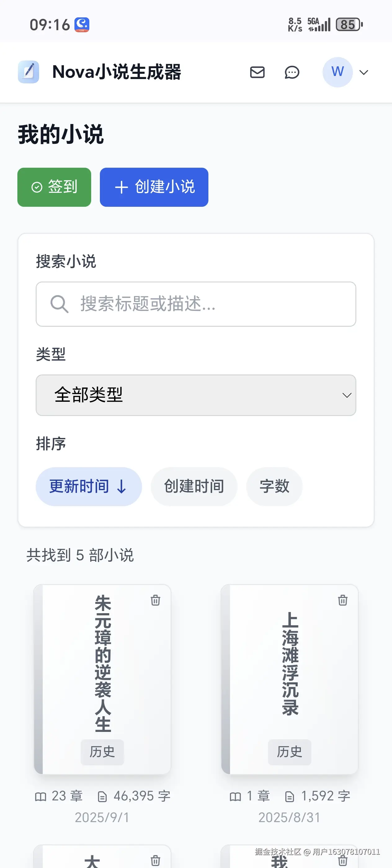Delete 朱元璋的逆袭人生 via trash icon
Image resolution: width=392 pixels, height=868 pixels.
pyautogui.click(x=155, y=601)
